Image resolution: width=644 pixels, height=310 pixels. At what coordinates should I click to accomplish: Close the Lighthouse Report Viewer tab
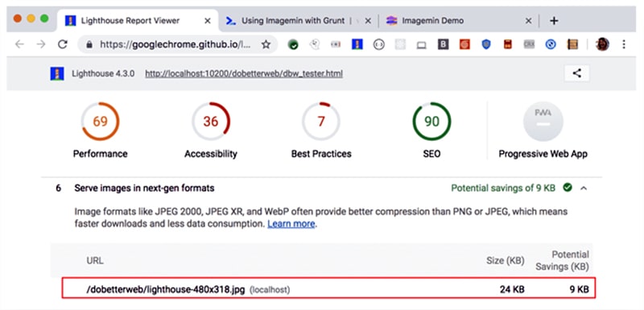[x=208, y=20]
